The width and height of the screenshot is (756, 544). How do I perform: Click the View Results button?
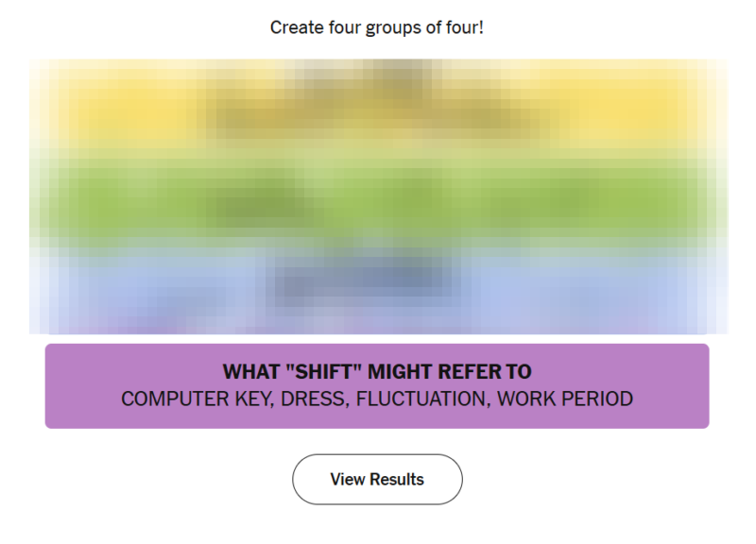(377, 479)
